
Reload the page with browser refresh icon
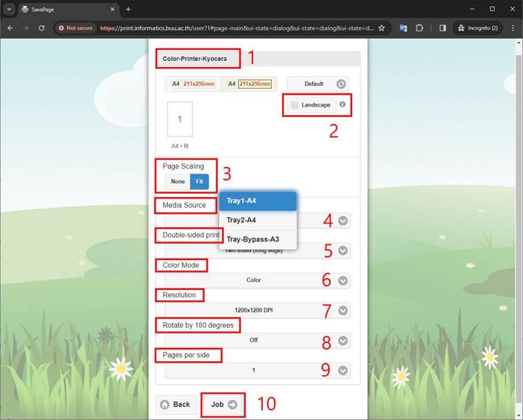(42, 28)
